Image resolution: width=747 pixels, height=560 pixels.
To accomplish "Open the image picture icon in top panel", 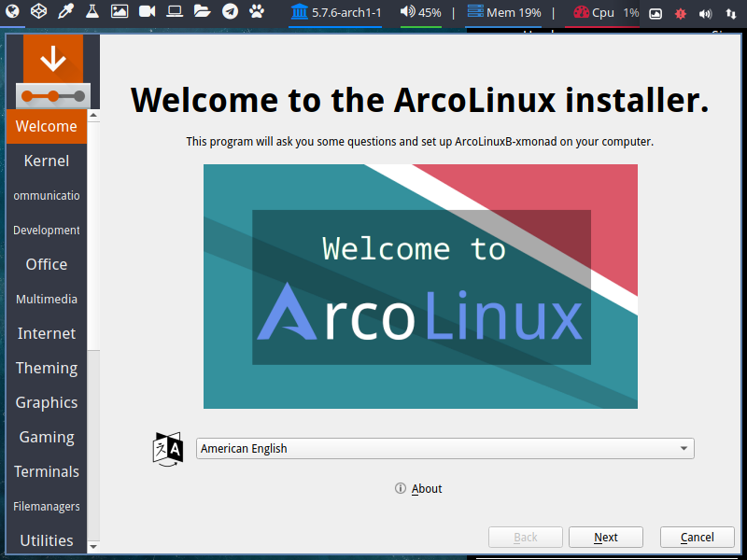I will click(x=120, y=11).
